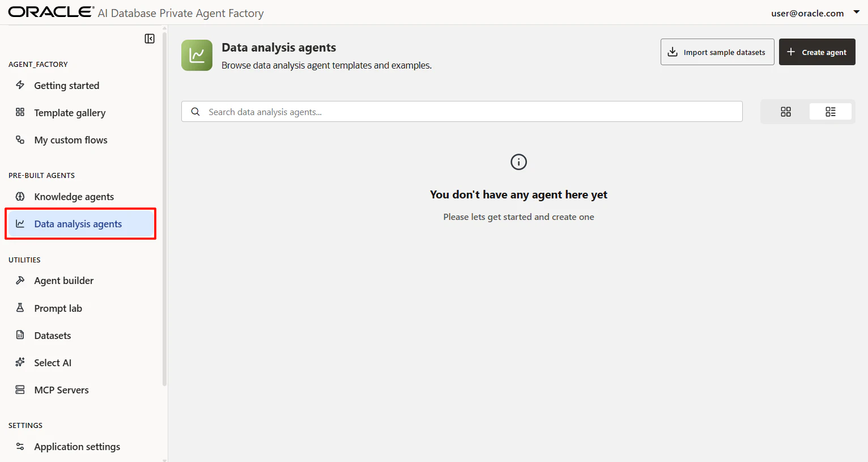
Task: Click the plus icon on Create agent
Action: (x=791, y=52)
